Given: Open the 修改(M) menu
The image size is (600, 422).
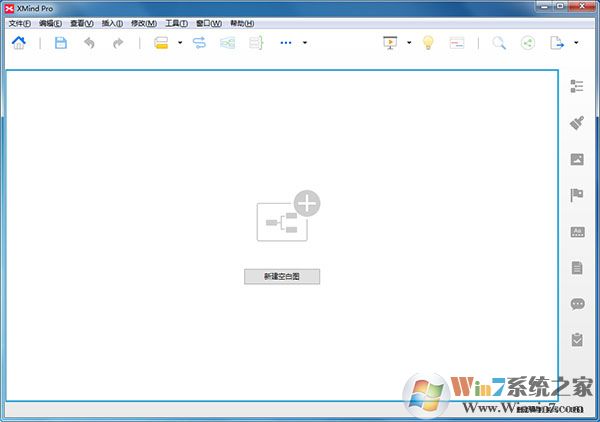Looking at the screenshot, I should point(144,23).
